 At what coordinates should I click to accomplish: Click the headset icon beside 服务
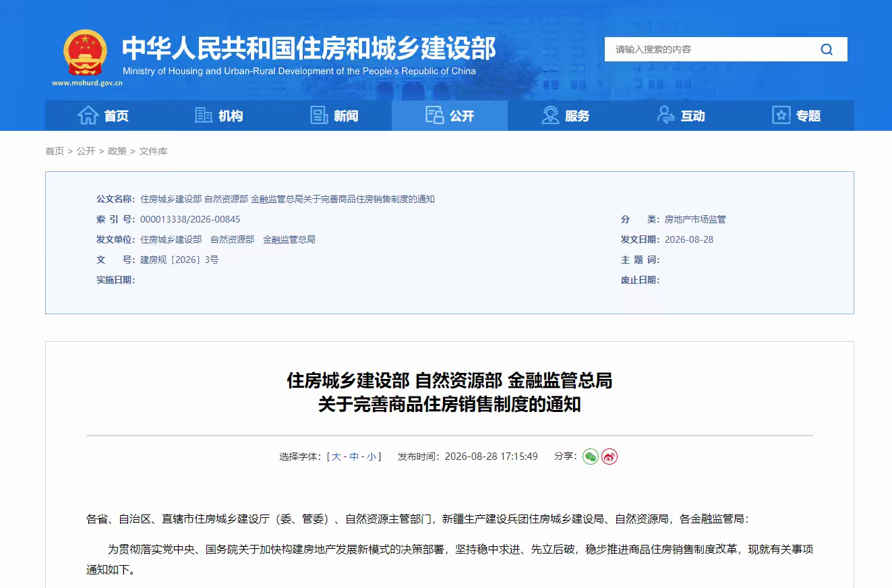[550, 115]
